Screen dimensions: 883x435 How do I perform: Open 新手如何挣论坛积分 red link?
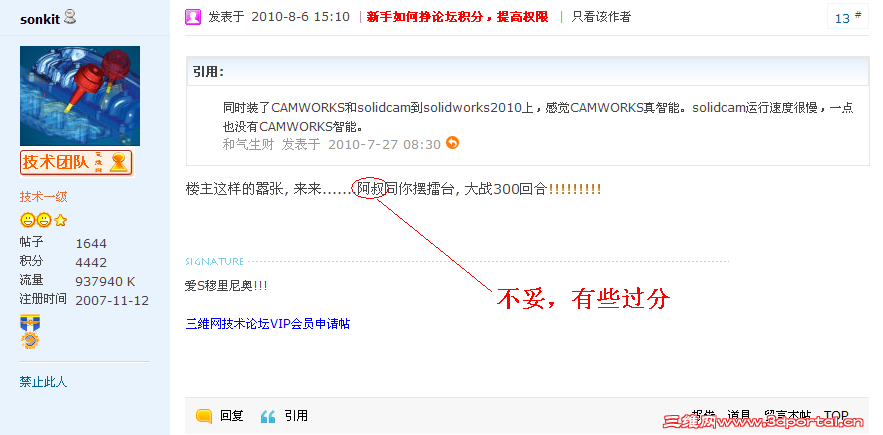pos(457,17)
